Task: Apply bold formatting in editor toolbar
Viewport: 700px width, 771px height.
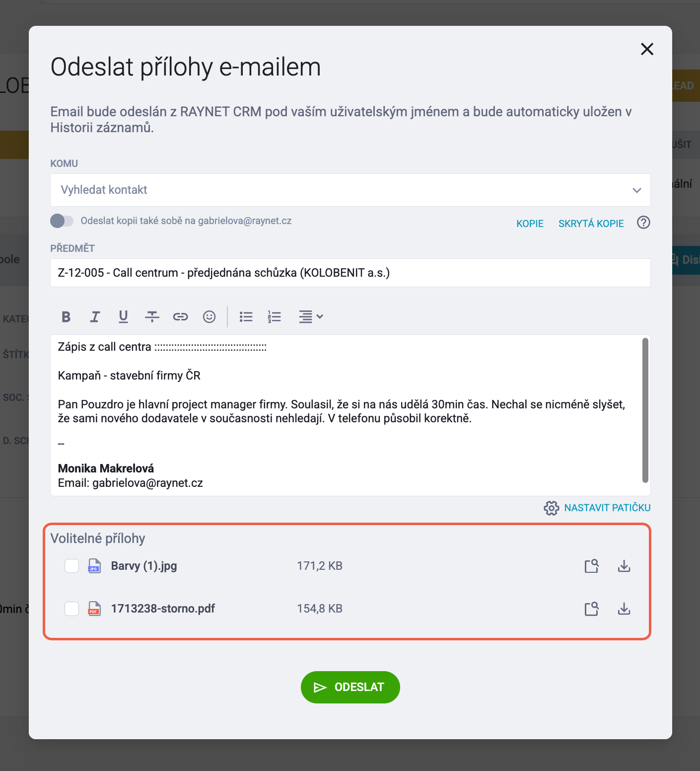Action: (x=66, y=316)
